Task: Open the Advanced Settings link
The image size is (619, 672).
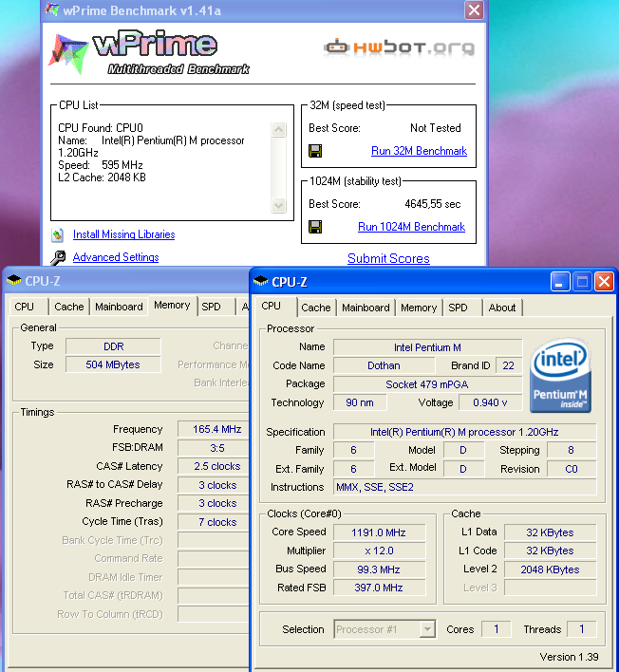Action: click(x=116, y=257)
